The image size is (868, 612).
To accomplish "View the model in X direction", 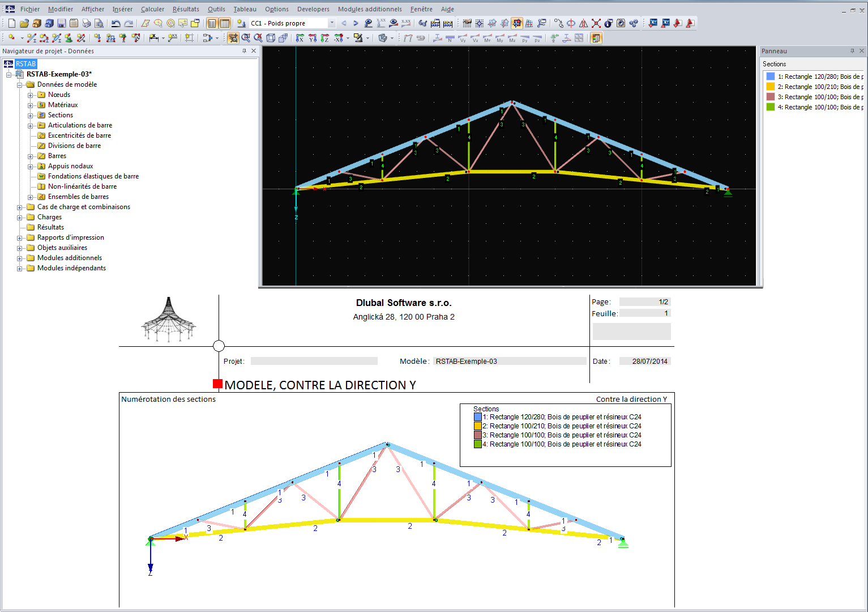I will pos(300,38).
